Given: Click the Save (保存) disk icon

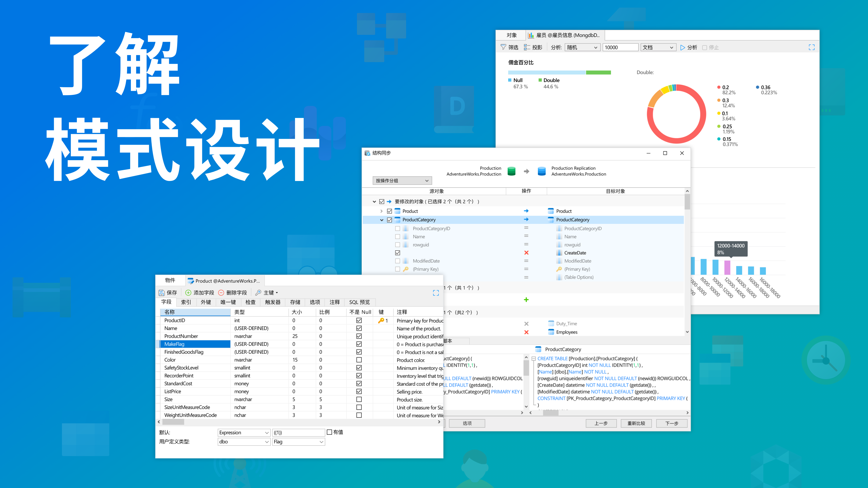Looking at the screenshot, I should coord(162,293).
